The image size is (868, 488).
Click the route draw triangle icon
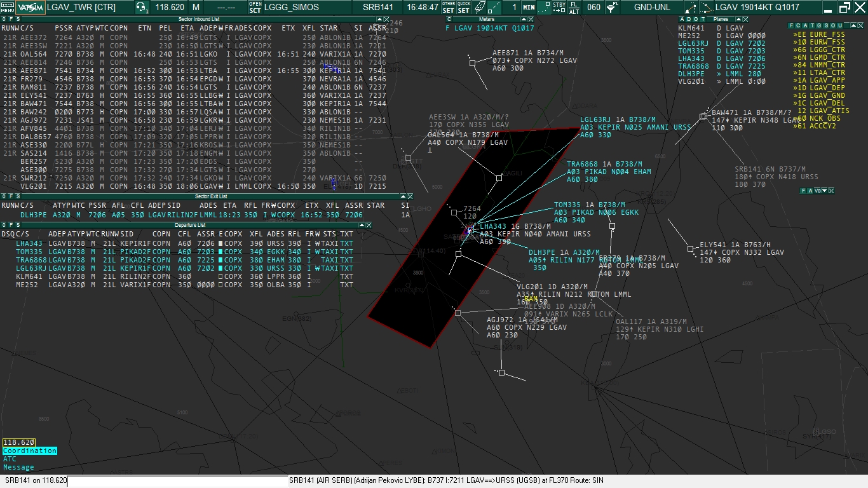[690, 8]
